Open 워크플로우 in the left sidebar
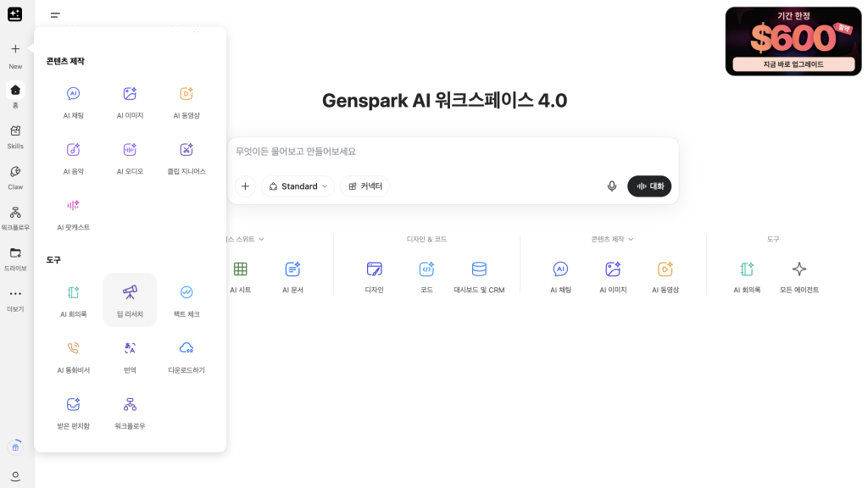The image size is (868, 488). [x=15, y=218]
